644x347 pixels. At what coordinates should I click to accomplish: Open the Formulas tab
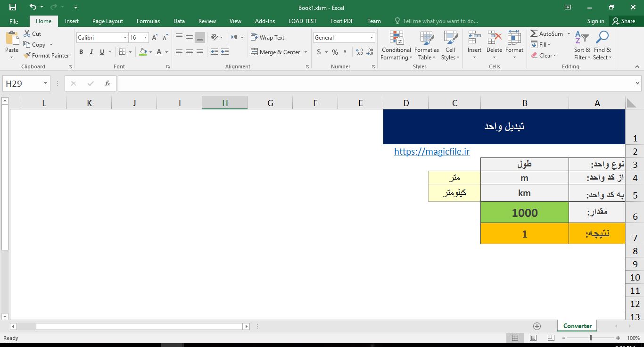click(x=148, y=21)
